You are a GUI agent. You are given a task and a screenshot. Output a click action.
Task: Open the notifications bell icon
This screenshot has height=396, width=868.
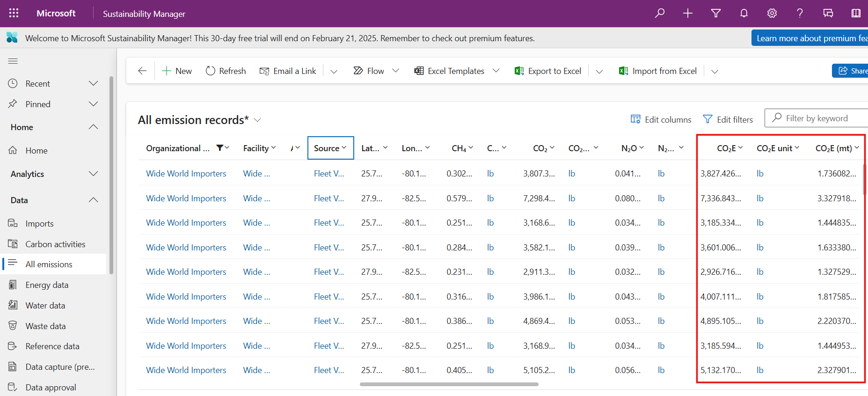tap(744, 13)
